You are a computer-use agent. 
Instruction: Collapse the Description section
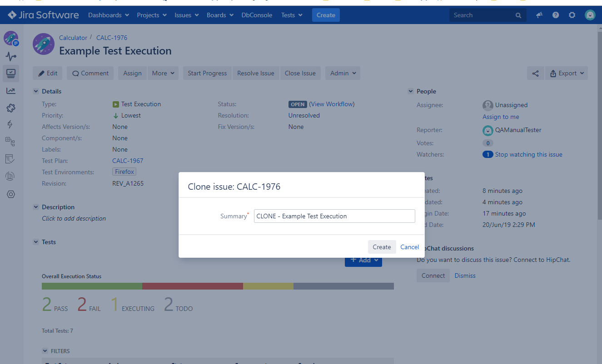36,207
